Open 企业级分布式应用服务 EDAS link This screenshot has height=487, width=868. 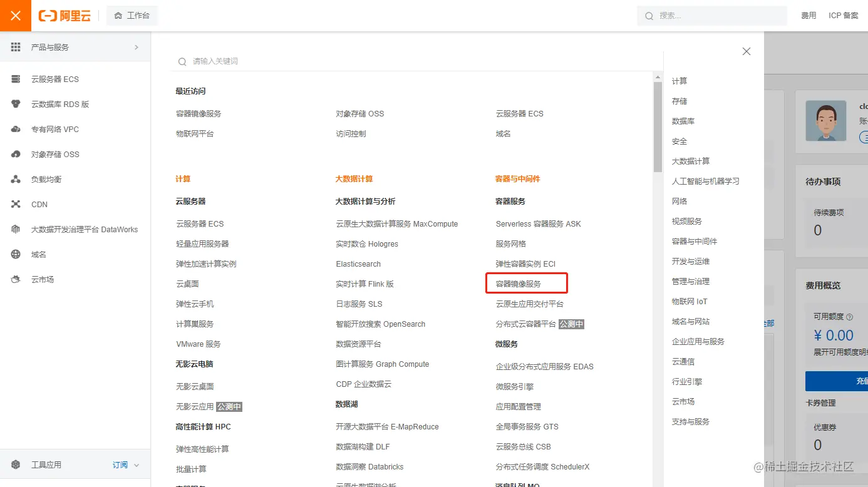[545, 367]
